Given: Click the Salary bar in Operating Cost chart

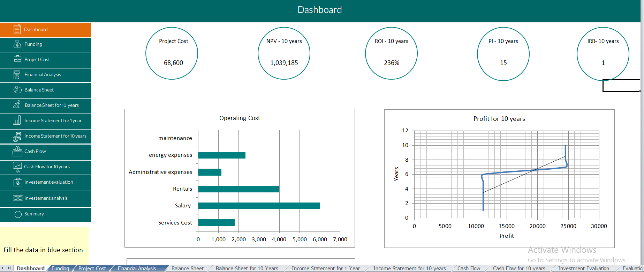Looking at the screenshot, I should [x=259, y=206].
